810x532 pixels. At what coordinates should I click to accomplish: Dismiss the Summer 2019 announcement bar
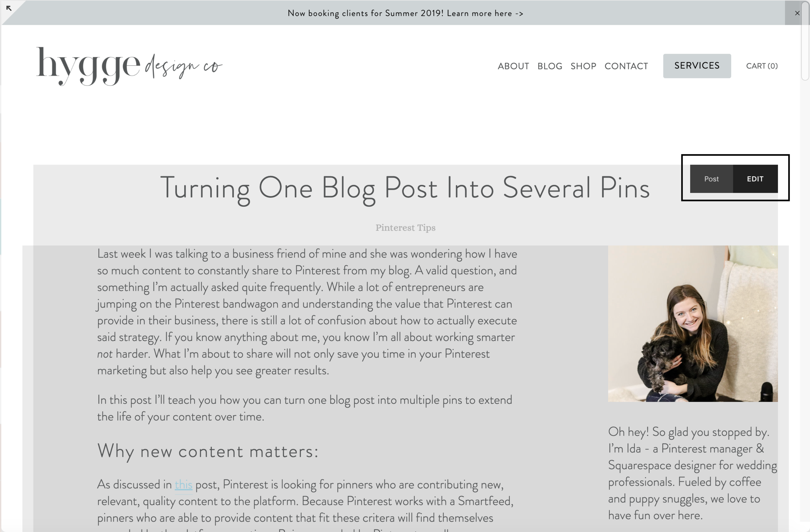pyautogui.click(x=797, y=13)
